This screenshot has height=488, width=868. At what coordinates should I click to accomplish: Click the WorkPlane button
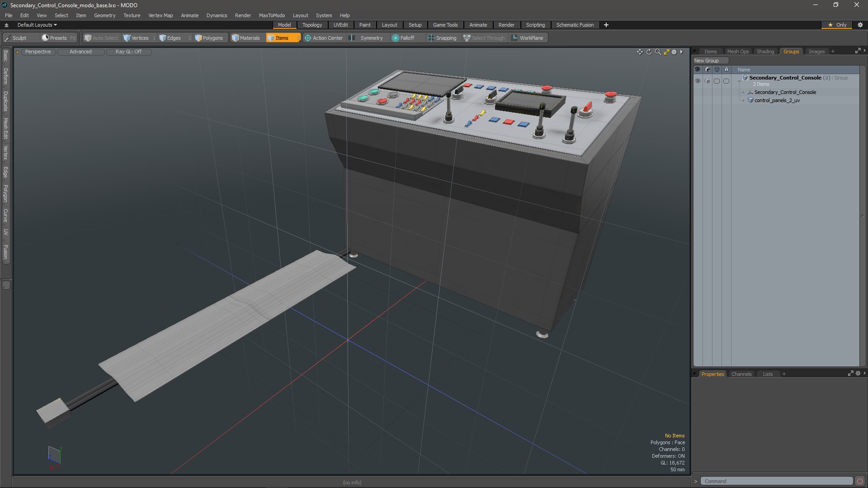click(x=528, y=38)
